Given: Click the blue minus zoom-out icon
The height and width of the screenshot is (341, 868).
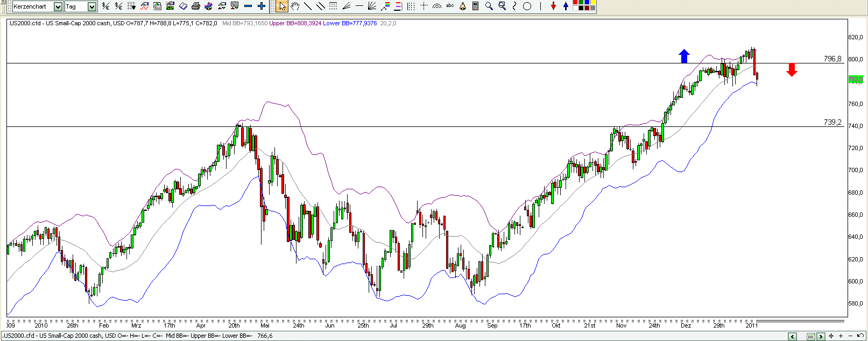Looking at the screenshot, I should (x=248, y=6).
